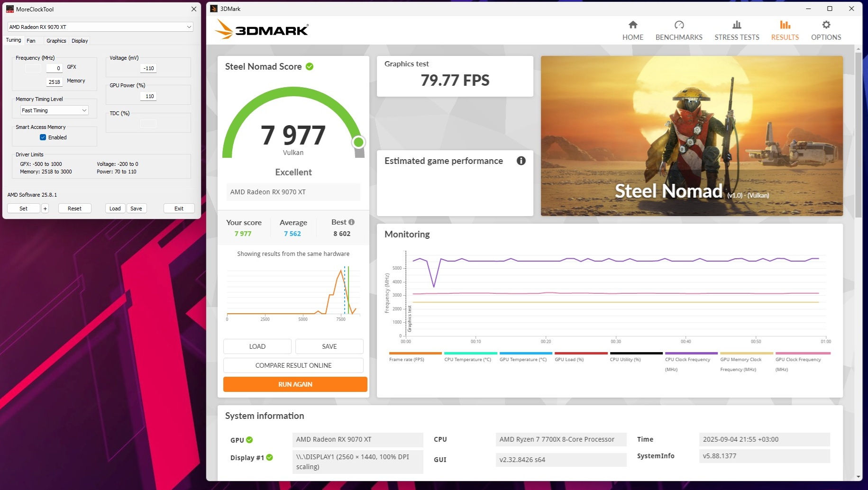Click the Load button in MoreClockTool

tap(115, 209)
